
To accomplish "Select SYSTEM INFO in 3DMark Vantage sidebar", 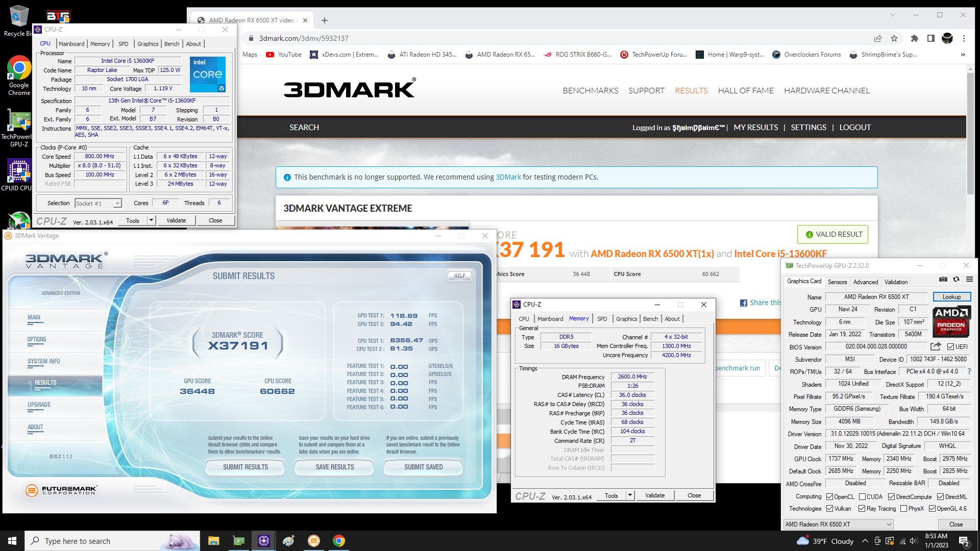I will pyautogui.click(x=44, y=361).
